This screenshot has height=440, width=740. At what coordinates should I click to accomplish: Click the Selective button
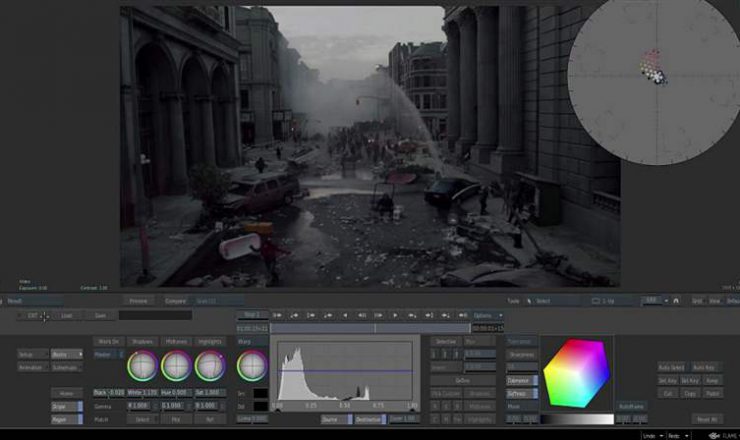point(446,341)
